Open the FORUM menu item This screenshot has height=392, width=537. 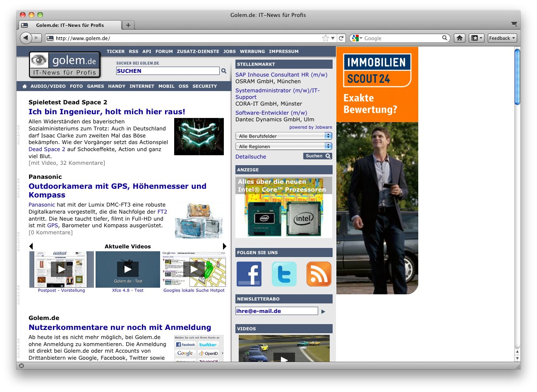point(164,51)
